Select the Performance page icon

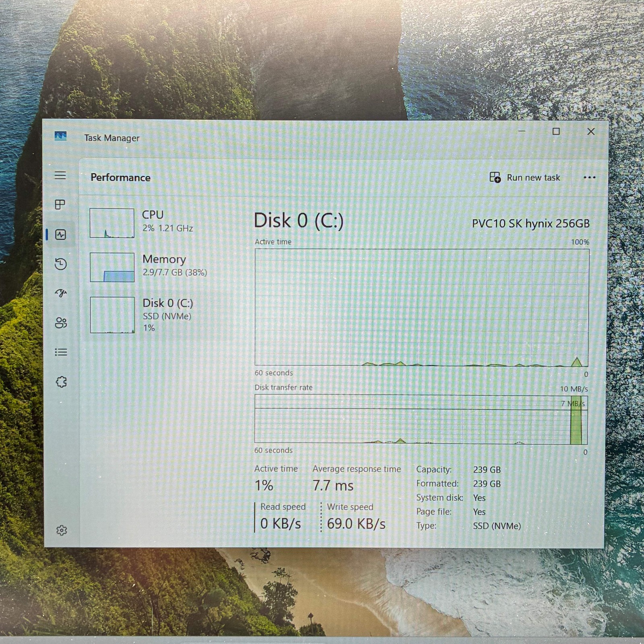click(x=61, y=235)
